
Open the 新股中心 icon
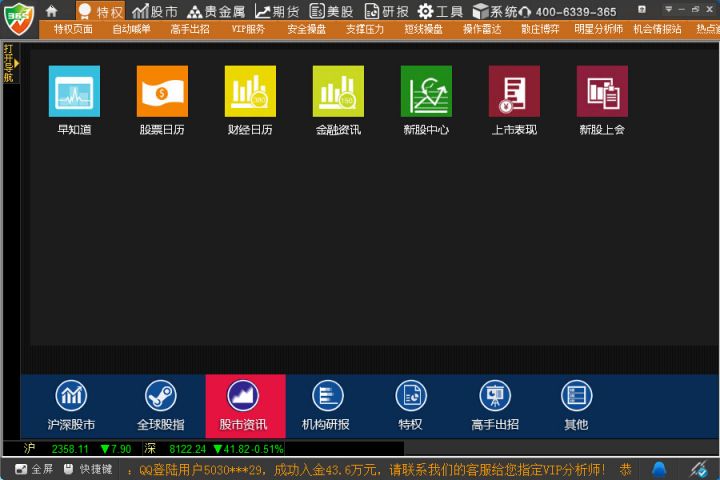426,91
